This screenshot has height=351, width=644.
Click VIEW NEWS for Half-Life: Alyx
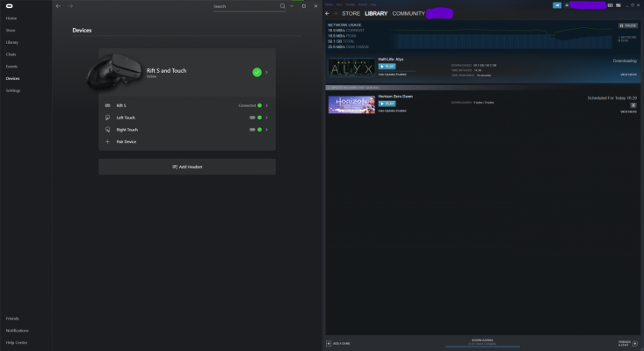[628, 75]
